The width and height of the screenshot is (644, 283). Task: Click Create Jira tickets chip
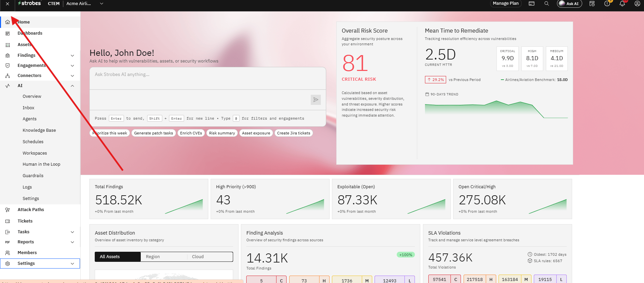294,133
